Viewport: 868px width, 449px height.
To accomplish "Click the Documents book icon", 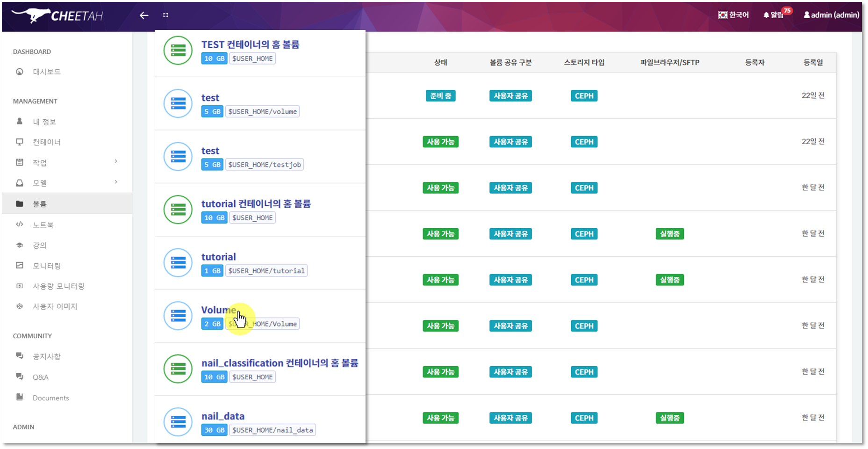I will (20, 397).
